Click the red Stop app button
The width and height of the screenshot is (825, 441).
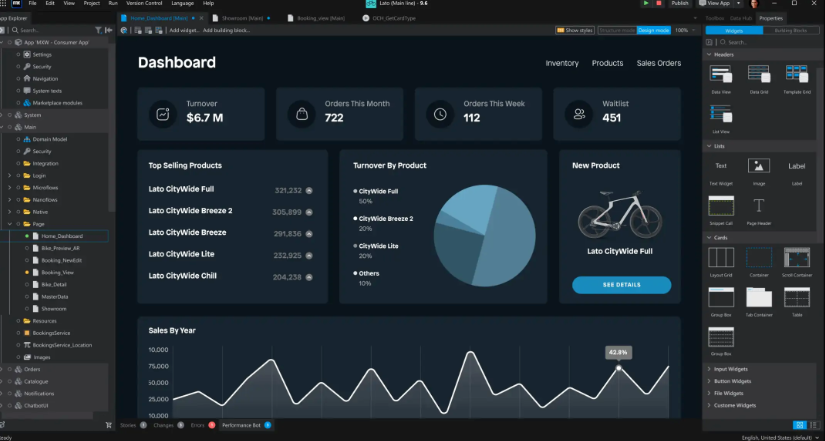[x=659, y=4]
